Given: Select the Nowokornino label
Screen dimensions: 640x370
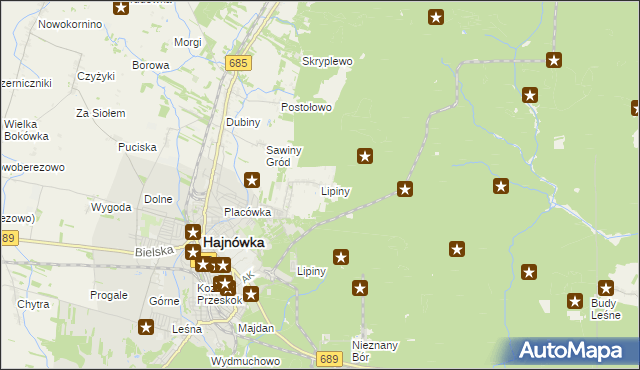Looking at the screenshot, I should (x=70, y=24).
